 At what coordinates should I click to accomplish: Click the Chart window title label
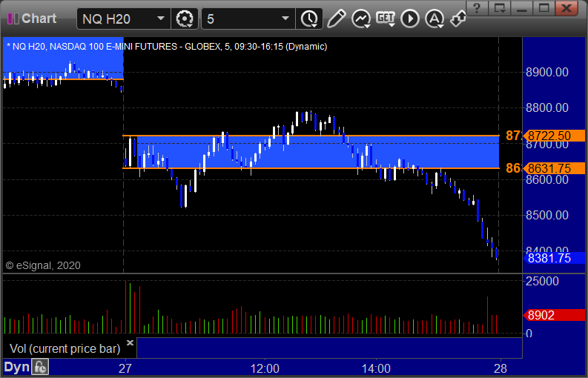[x=39, y=19]
